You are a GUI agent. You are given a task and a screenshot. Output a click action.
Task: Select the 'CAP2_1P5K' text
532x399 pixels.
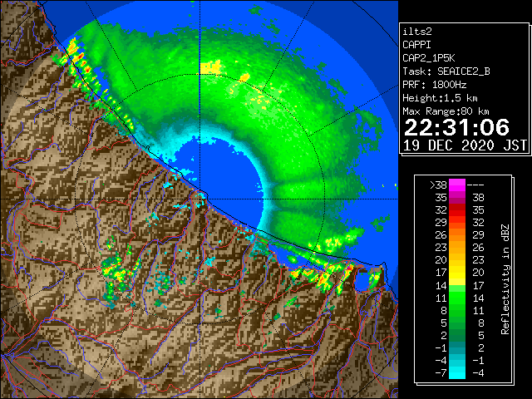click(429, 58)
